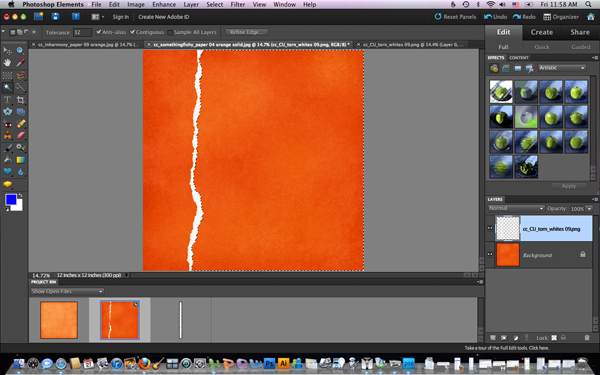This screenshot has width=600, height=375.
Task: Switch to the Create tab
Action: coord(541,32)
